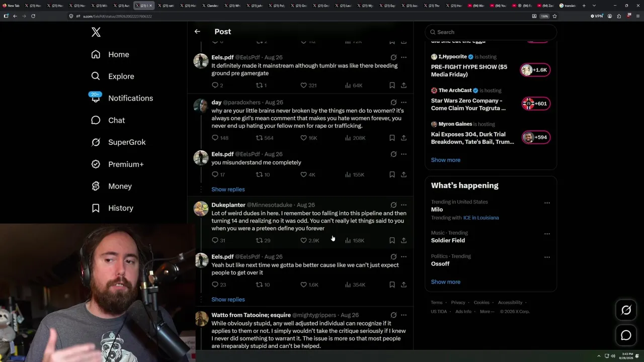The height and width of the screenshot is (362, 644).
Task: Open Money in the sidebar
Action: coord(111,186)
